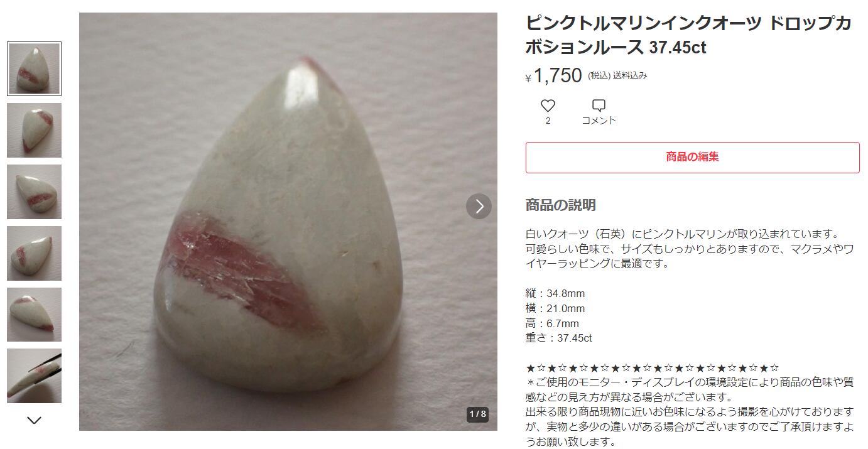Select the second thumbnail image
Image resolution: width=868 pixels, height=449 pixels.
point(35,130)
